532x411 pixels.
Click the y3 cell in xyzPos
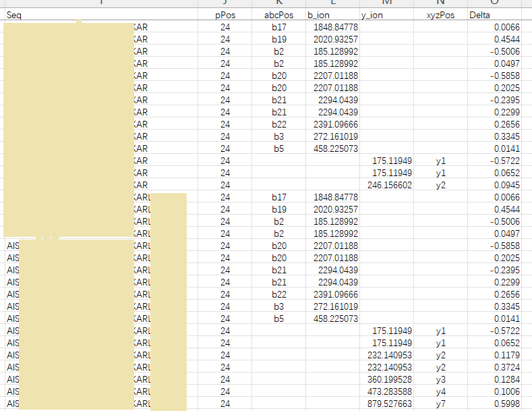(x=441, y=379)
